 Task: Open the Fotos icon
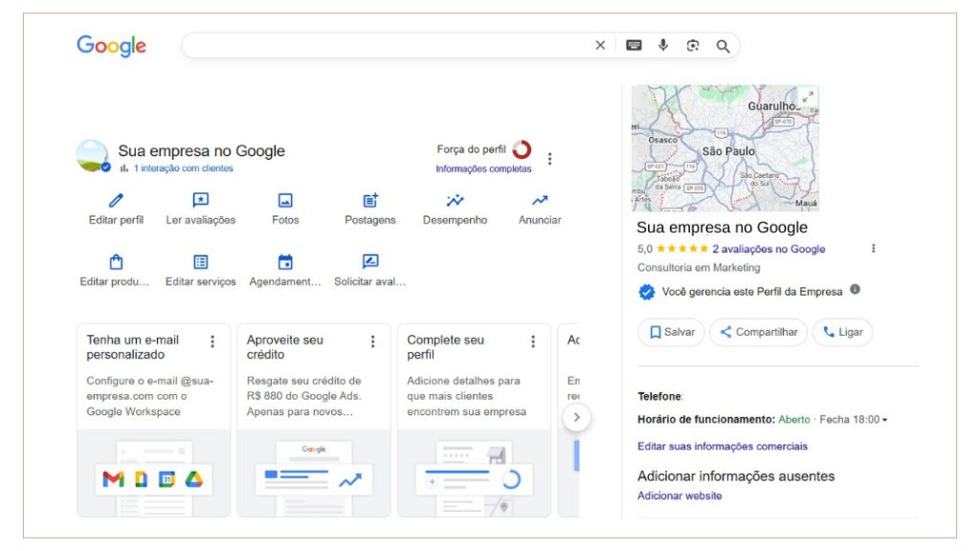tap(285, 201)
